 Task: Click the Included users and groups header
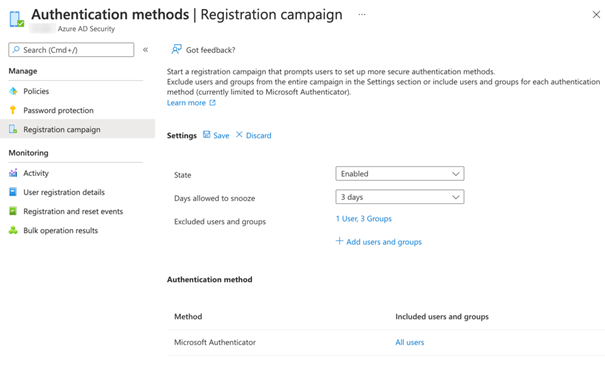pyautogui.click(x=442, y=317)
